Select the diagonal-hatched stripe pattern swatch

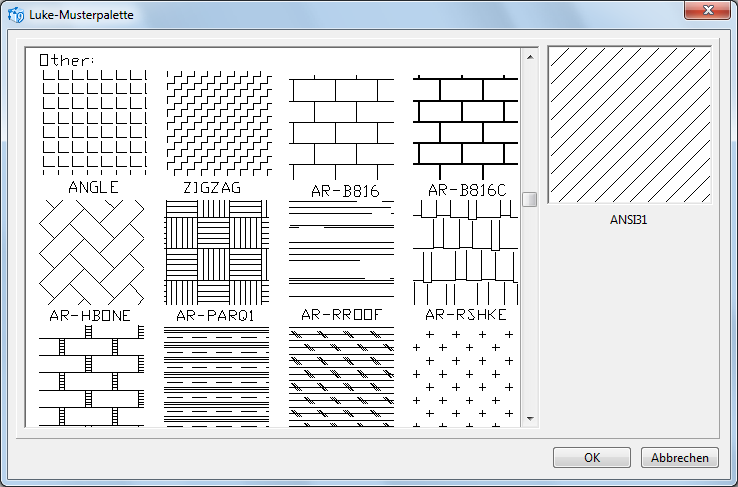click(341, 377)
